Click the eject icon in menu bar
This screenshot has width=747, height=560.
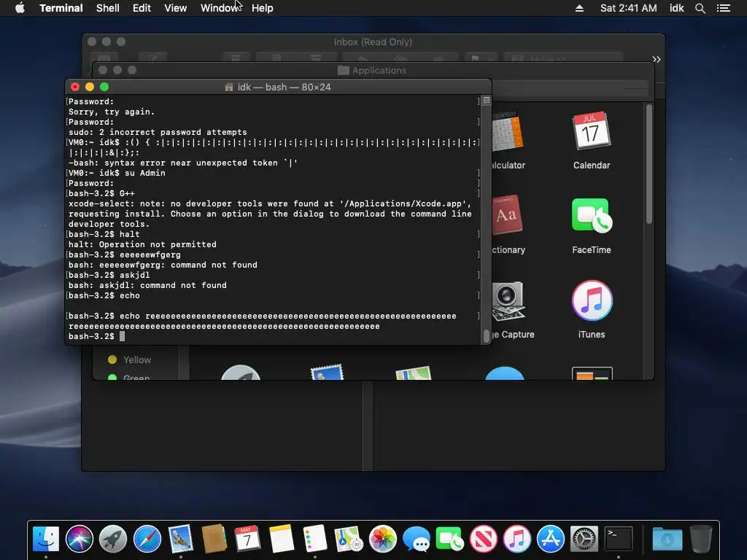(579, 8)
